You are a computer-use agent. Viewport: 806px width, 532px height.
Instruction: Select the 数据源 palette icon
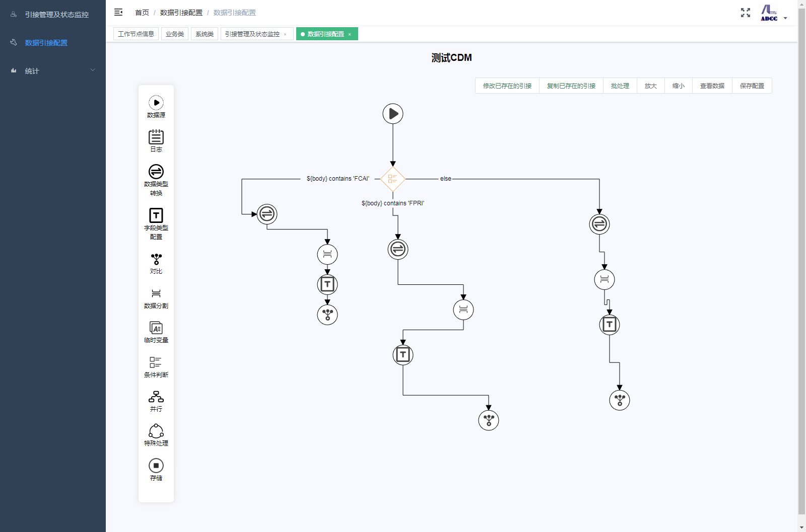click(x=156, y=103)
